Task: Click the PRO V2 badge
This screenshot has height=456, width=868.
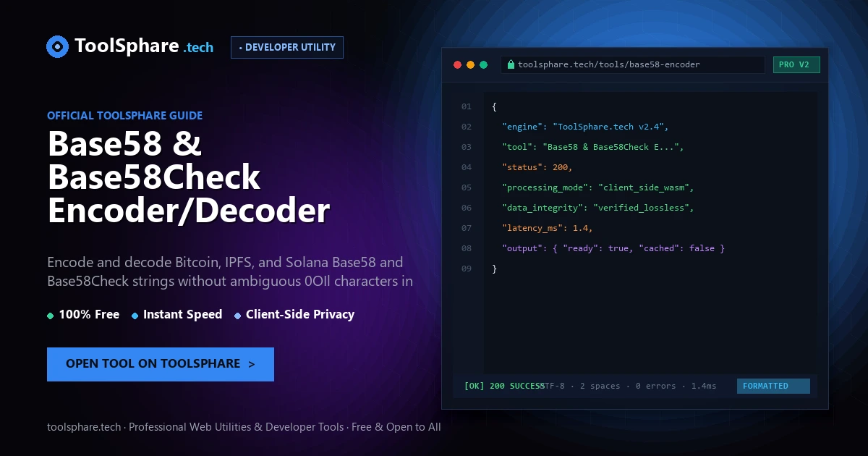Action: [796, 64]
